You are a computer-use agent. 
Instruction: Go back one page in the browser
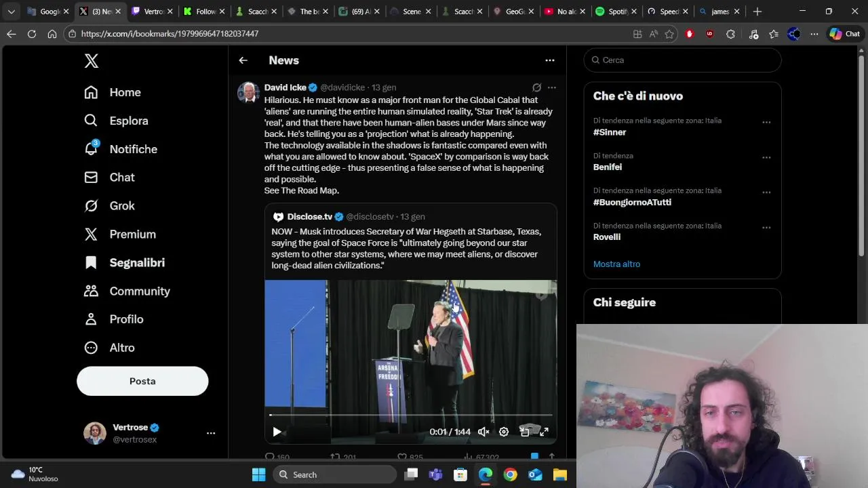point(12,34)
